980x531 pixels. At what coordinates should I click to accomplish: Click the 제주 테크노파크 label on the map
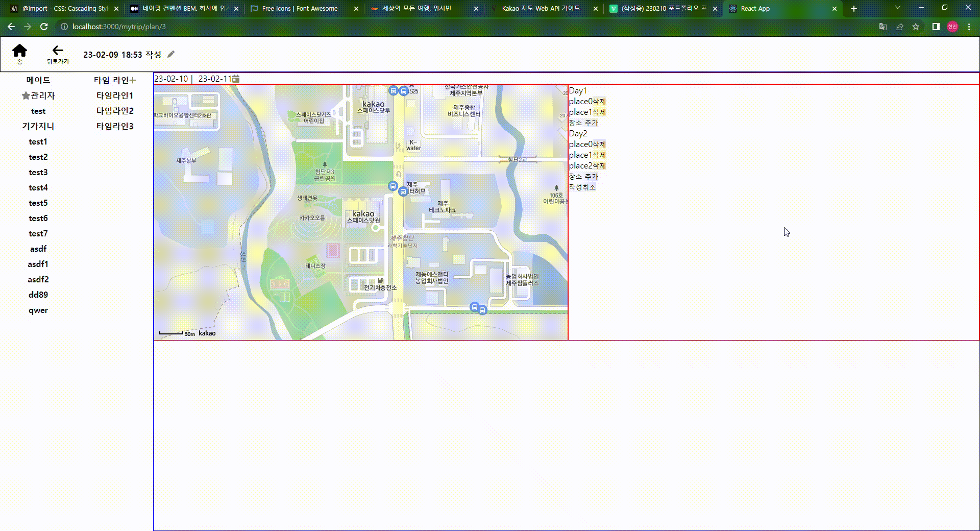(x=443, y=207)
